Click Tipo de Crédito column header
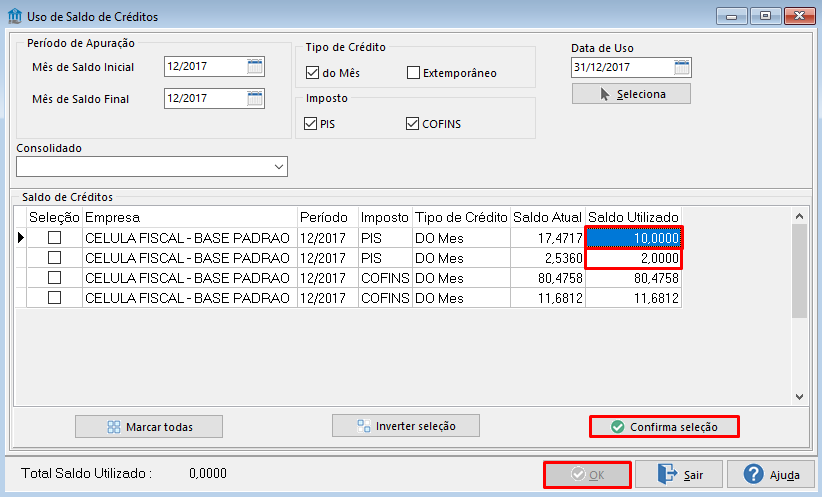Image resolution: width=822 pixels, height=497 pixels. coord(461,217)
